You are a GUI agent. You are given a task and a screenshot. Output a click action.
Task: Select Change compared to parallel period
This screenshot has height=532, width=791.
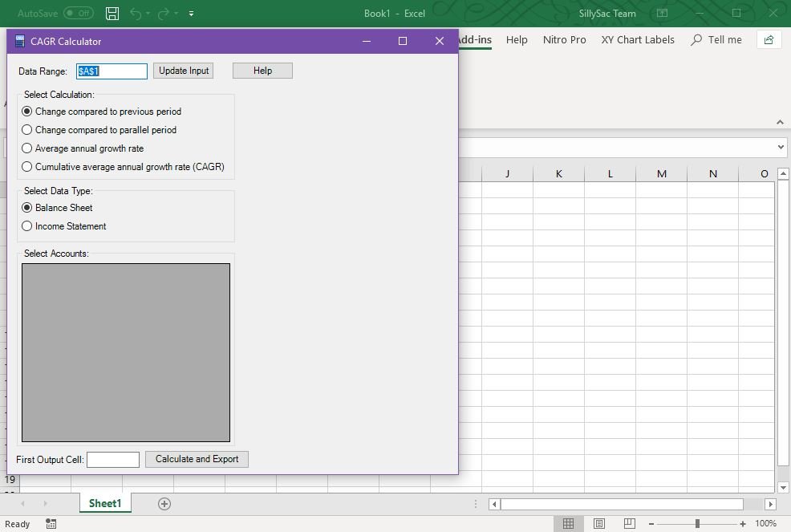click(27, 130)
